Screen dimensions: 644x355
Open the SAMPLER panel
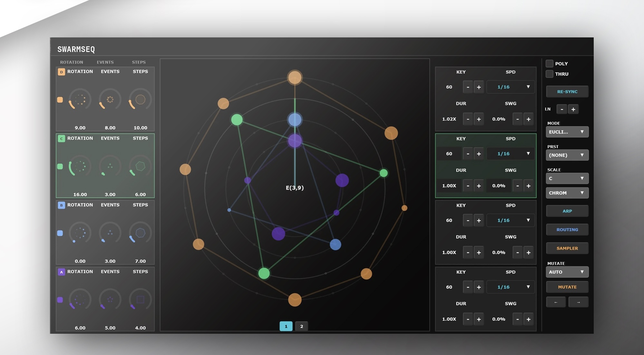tap(567, 248)
